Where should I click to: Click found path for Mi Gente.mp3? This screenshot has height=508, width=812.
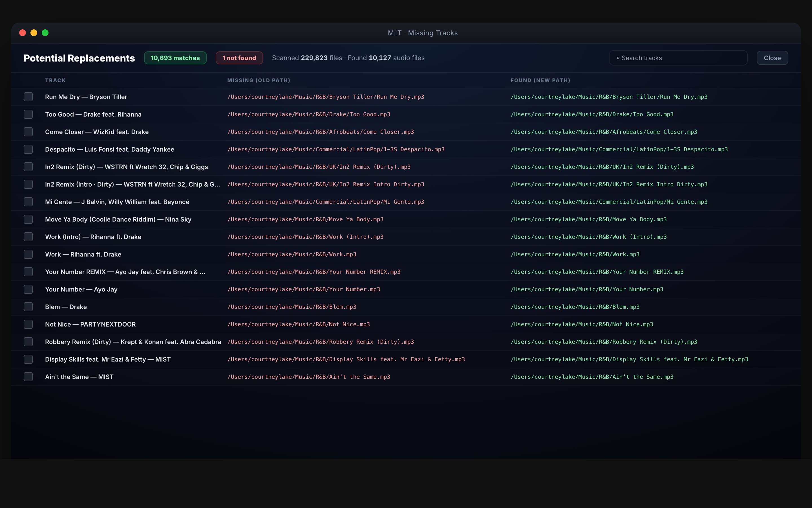609,202
